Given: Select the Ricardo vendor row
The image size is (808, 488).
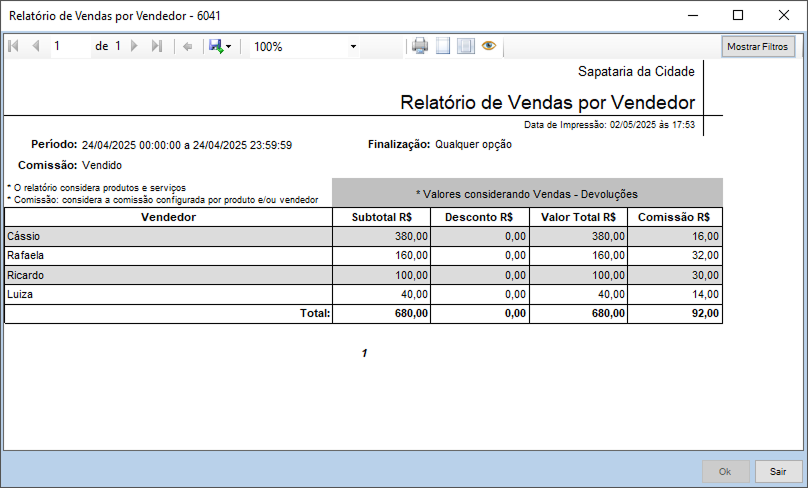Looking at the screenshot, I should pos(167,275).
